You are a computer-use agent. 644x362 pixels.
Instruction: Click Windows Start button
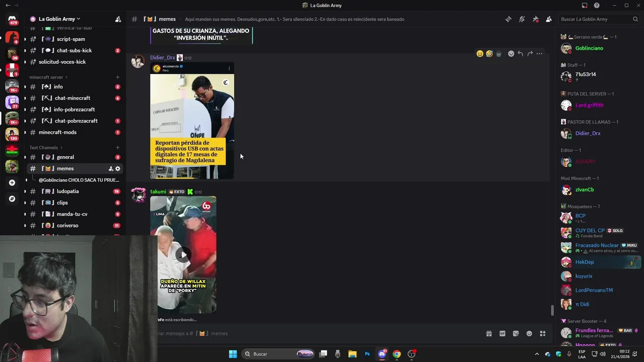(x=233, y=354)
